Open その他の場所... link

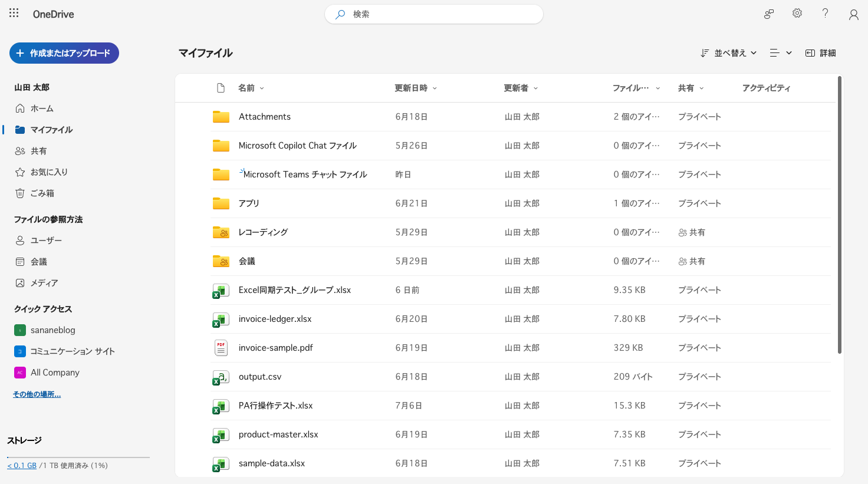(x=37, y=394)
